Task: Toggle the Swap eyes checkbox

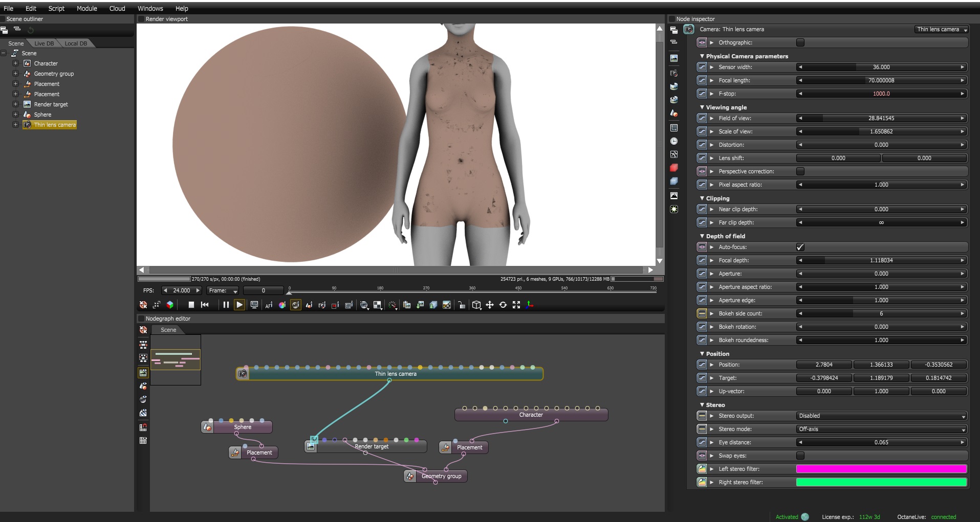Action: coord(800,456)
